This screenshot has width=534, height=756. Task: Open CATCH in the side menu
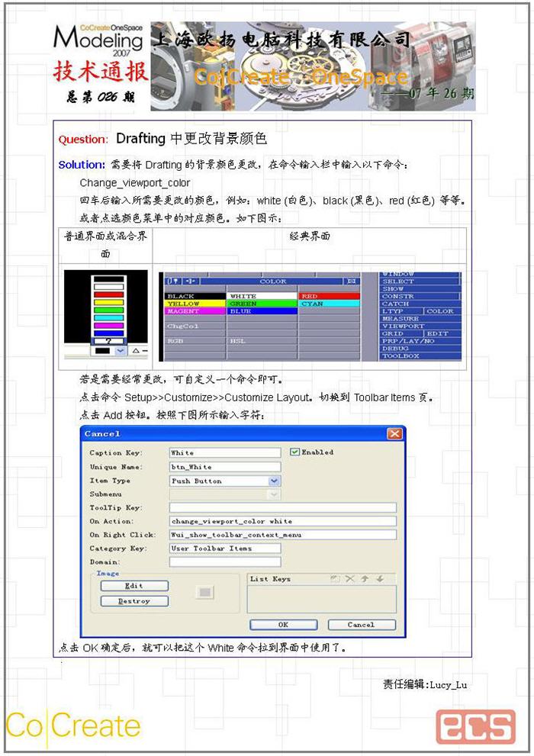coord(420,304)
